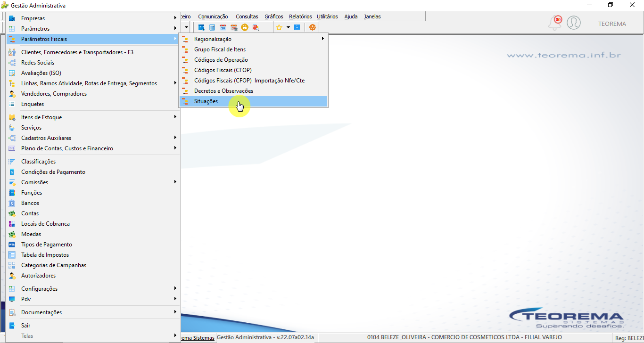The width and height of the screenshot is (644, 343).
Task: Open the Relatórios menu
Action: [x=300, y=16]
